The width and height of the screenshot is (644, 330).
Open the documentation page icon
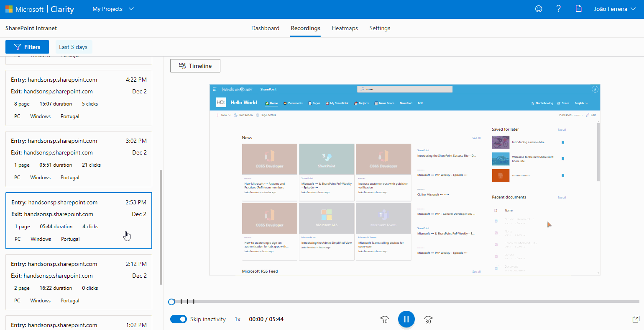[578, 9]
